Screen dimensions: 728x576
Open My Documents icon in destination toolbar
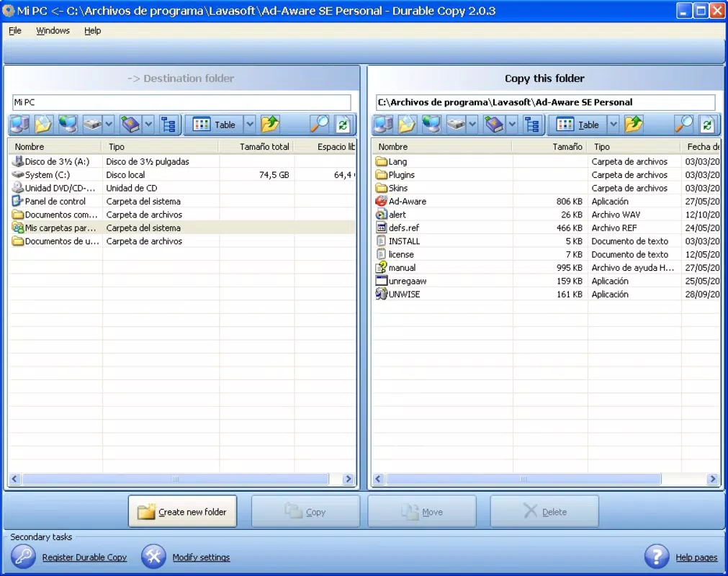click(43, 125)
